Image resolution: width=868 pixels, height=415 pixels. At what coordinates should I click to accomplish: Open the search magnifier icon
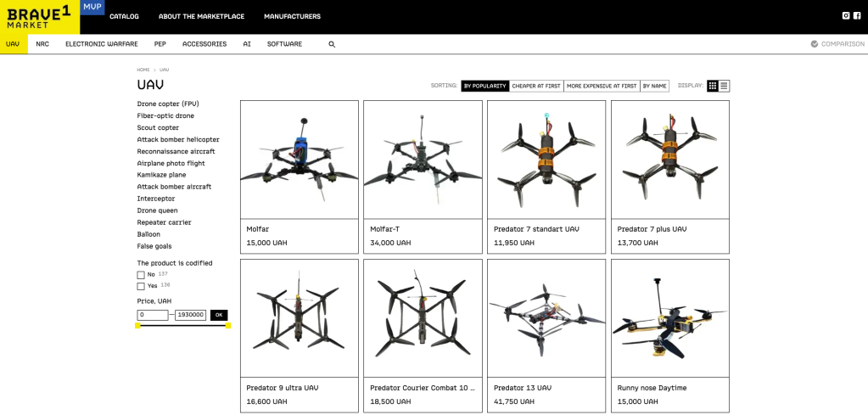pos(332,44)
